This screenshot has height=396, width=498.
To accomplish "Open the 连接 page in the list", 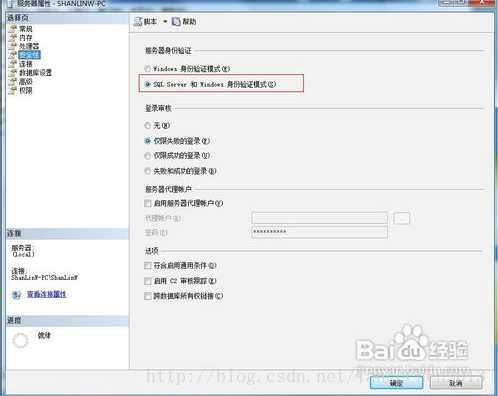I will point(26,64).
